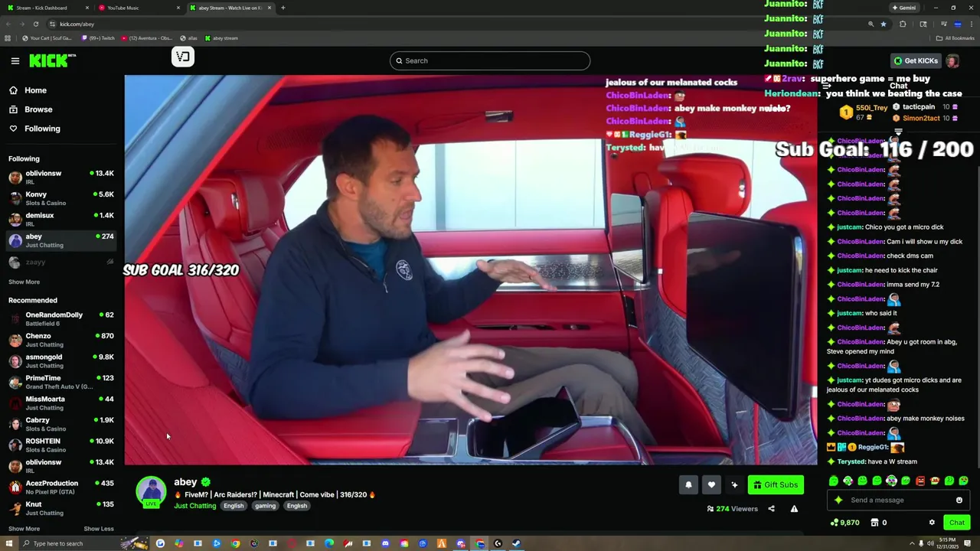
Task: Switch to the Stream - Kick Dashboard tab
Action: [46, 8]
